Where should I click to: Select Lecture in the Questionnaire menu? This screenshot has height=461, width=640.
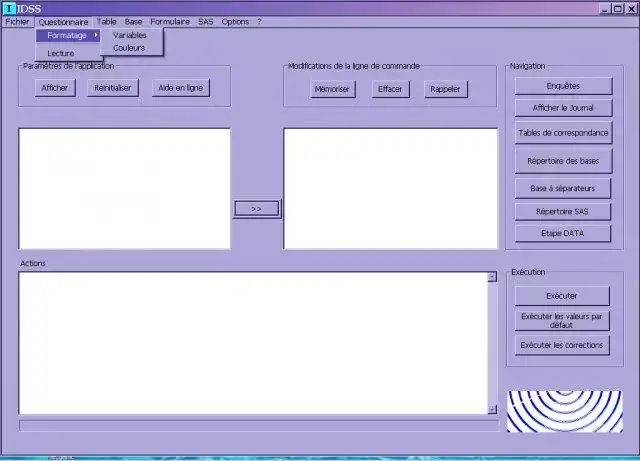tap(61, 53)
